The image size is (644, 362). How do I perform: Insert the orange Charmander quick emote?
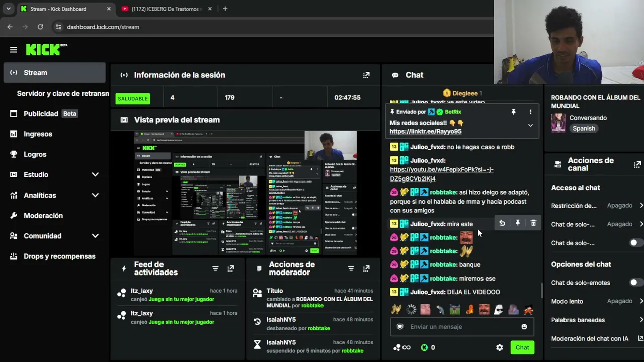469,310
